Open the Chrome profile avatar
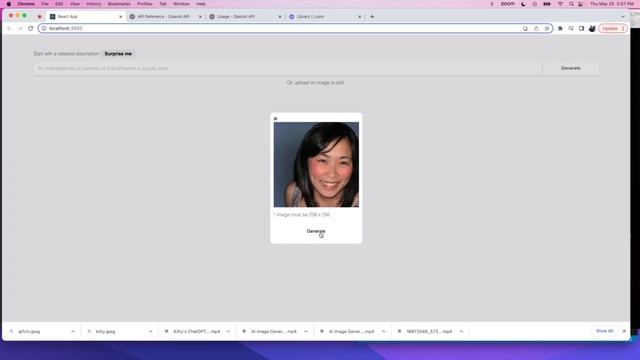The image size is (640, 360). pos(592,29)
